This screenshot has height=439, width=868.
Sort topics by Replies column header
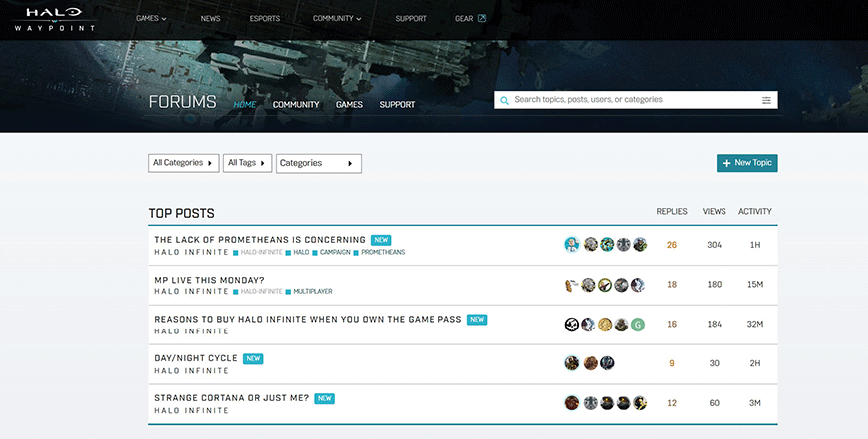(x=672, y=211)
